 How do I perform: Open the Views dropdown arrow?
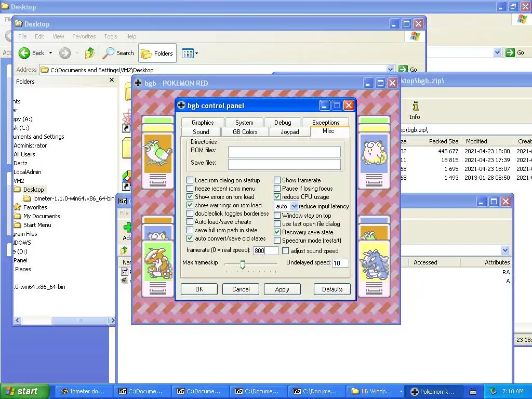(x=196, y=54)
